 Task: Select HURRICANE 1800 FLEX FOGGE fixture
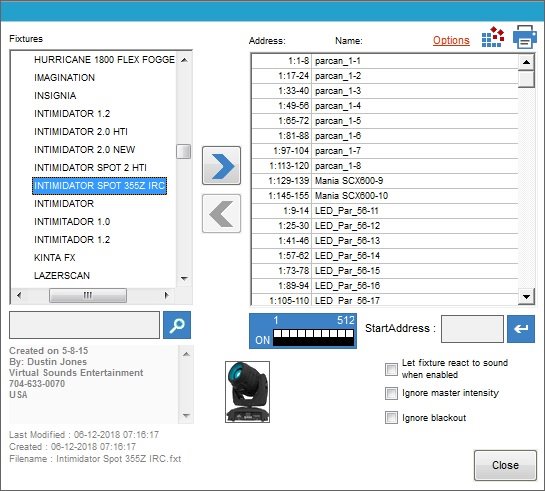point(104,60)
